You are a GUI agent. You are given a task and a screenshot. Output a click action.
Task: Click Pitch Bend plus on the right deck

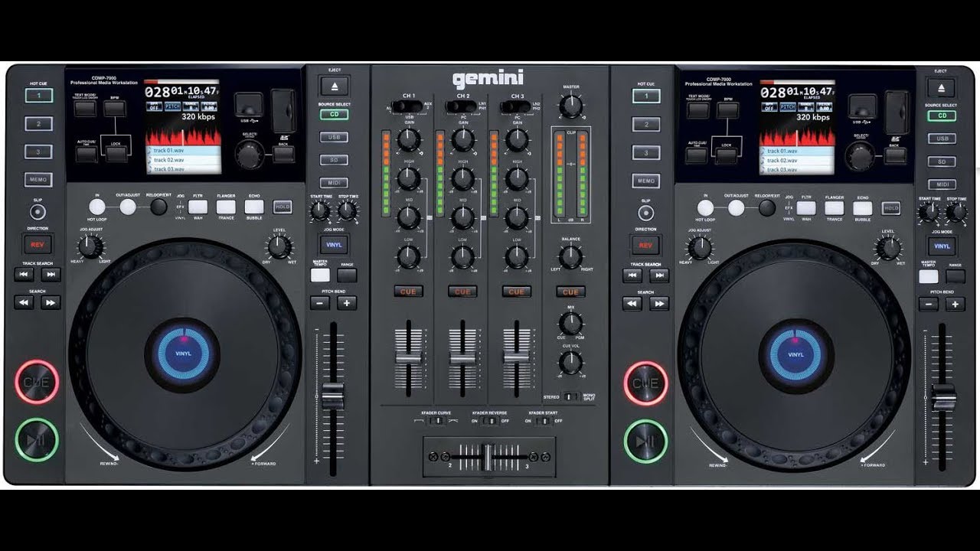[955, 304]
